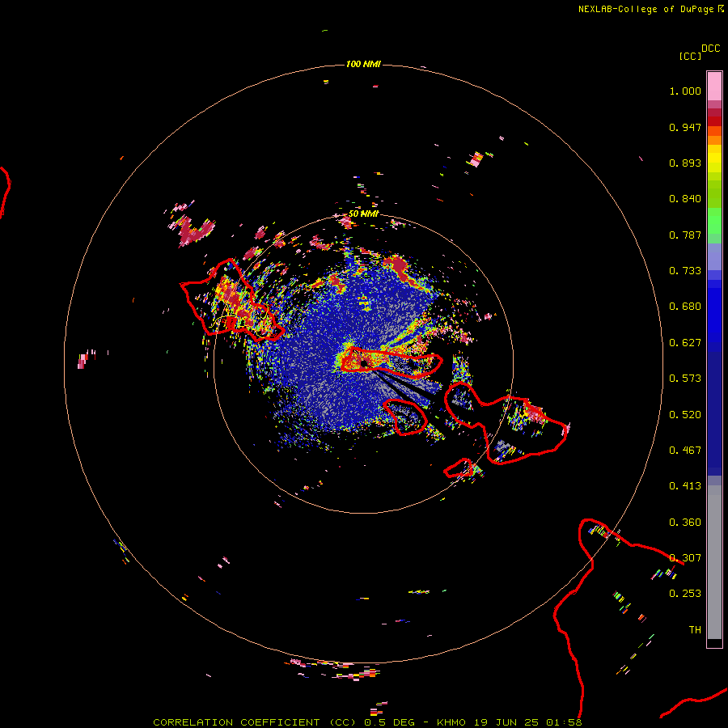Click the radar site center black dot
This screenshot has width=728, height=728.
point(364,363)
